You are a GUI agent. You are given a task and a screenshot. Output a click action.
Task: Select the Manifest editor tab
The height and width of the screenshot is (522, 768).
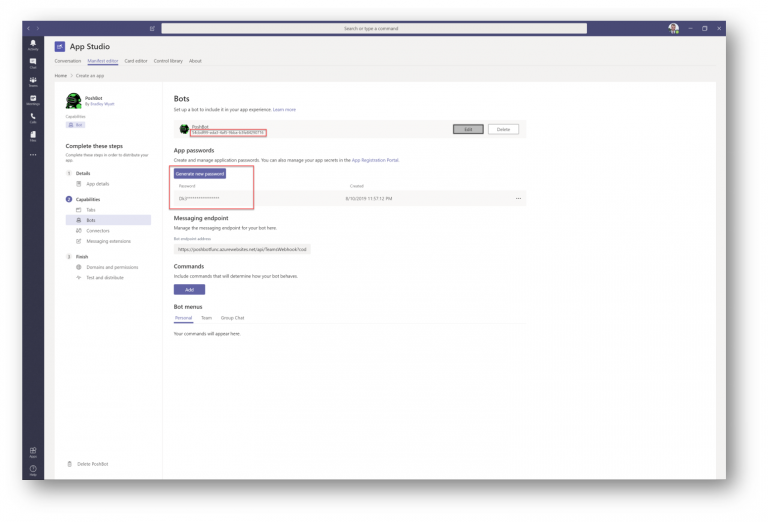(x=103, y=61)
